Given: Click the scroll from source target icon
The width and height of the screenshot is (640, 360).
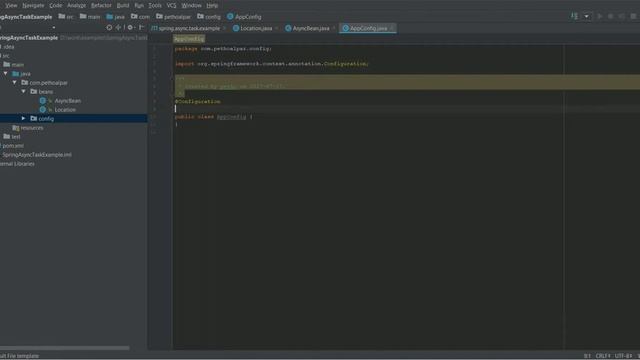Looking at the screenshot, I should [109, 27].
